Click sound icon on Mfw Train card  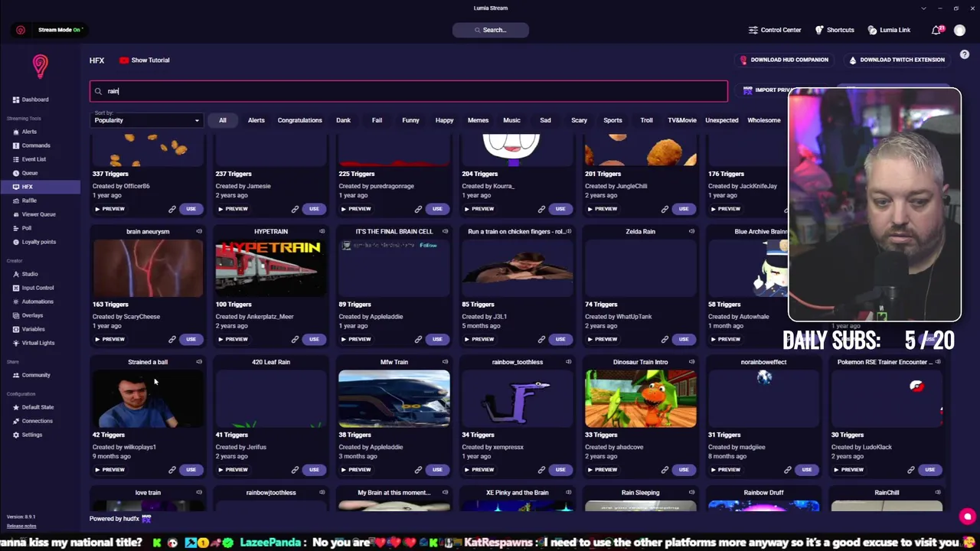click(x=445, y=362)
